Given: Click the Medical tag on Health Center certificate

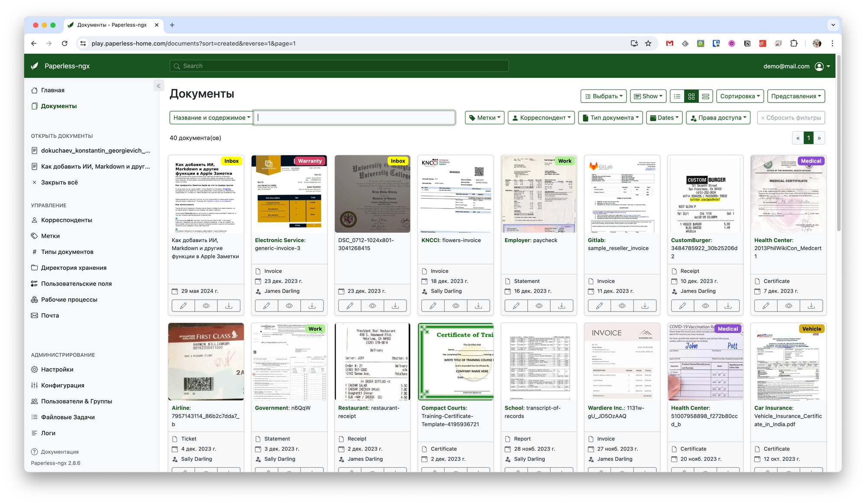Looking at the screenshot, I should pyautogui.click(x=811, y=161).
